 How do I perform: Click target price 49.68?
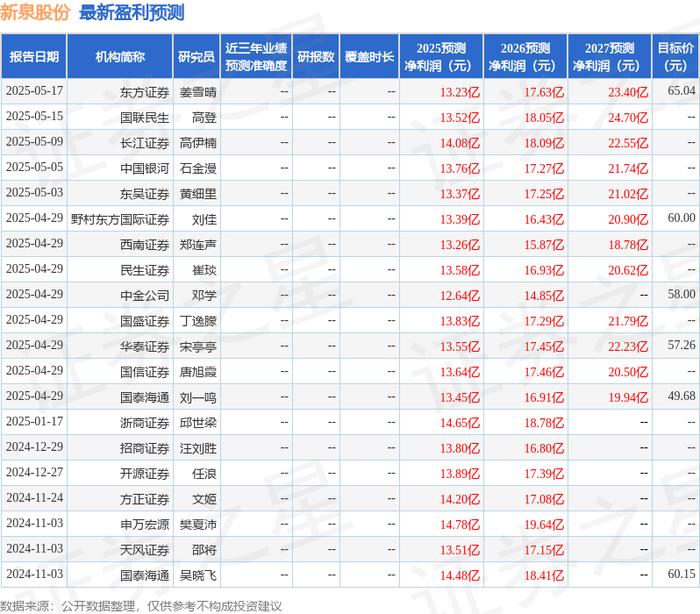click(681, 397)
